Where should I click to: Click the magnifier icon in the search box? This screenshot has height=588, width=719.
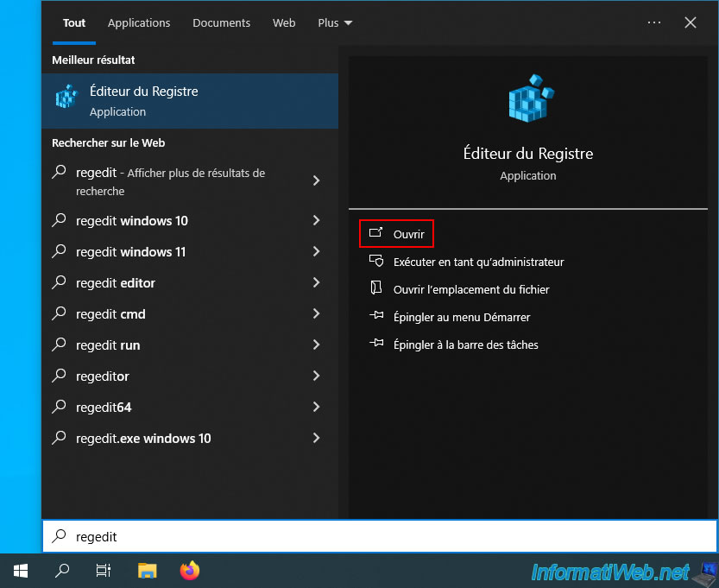click(x=60, y=535)
